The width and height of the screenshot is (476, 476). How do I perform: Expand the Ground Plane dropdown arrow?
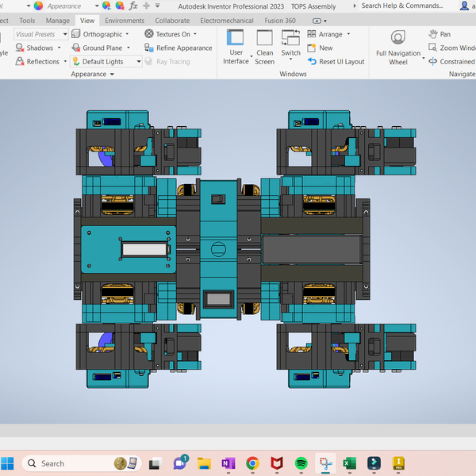129,48
